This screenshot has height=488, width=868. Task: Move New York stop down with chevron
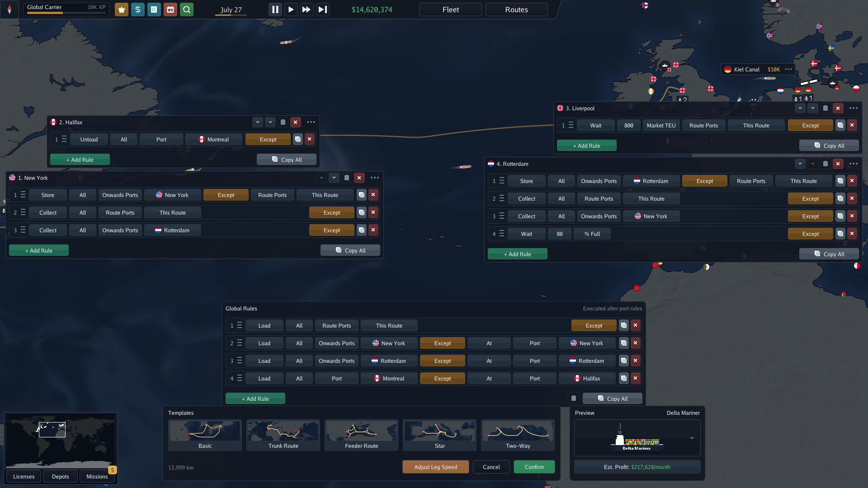point(334,178)
